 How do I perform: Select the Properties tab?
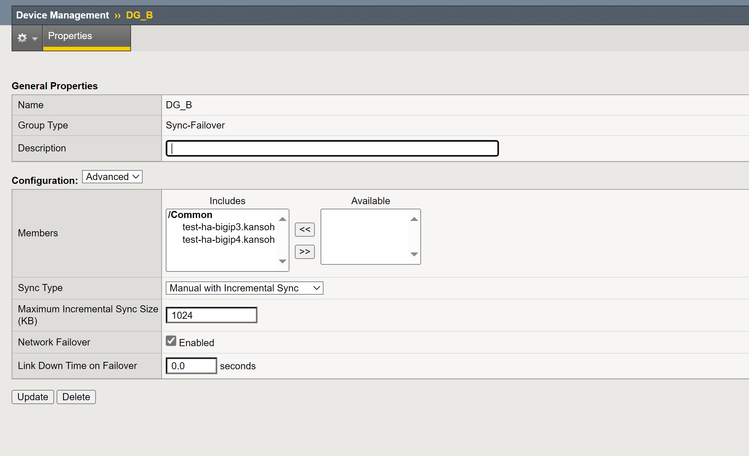[x=86, y=37]
